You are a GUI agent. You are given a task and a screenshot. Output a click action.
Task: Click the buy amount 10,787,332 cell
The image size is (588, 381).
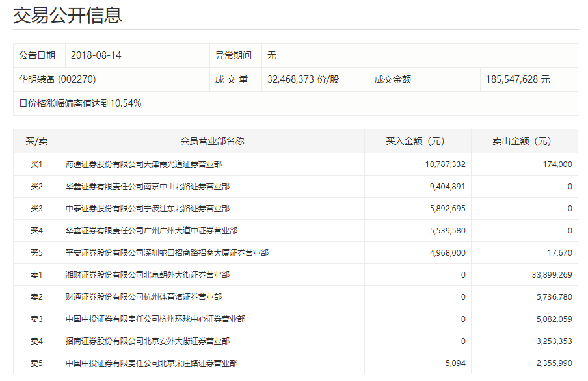point(445,164)
